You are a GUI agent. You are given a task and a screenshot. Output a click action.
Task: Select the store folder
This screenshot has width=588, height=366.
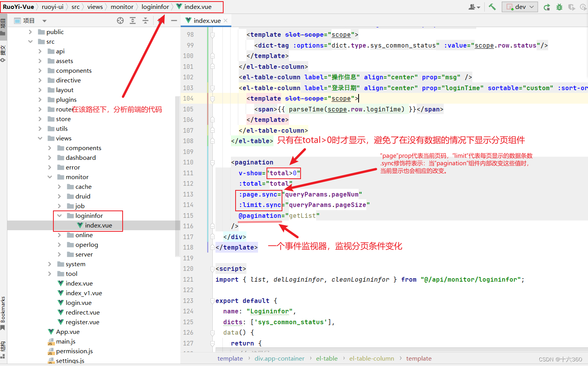[63, 119]
